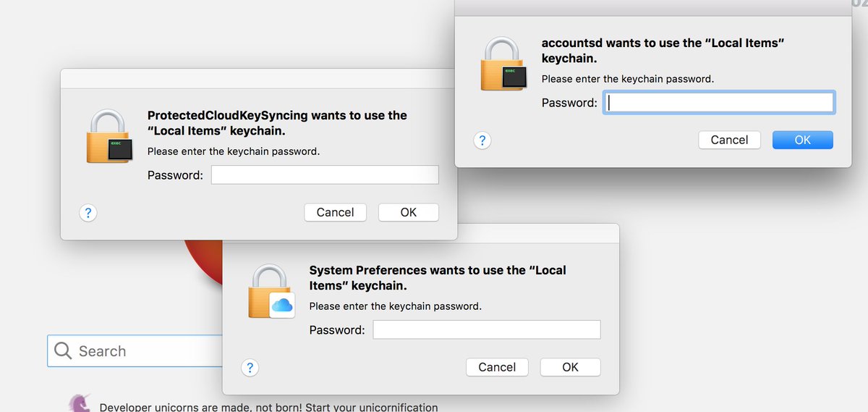Image resolution: width=868 pixels, height=412 pixels.
Task: Click the purple unicorn icon
Action: click(x=78, y=403)
